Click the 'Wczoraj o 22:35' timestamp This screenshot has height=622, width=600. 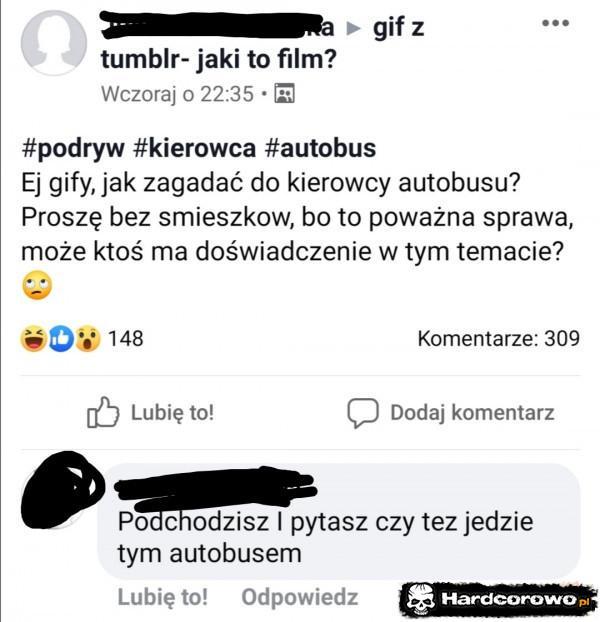177,94
